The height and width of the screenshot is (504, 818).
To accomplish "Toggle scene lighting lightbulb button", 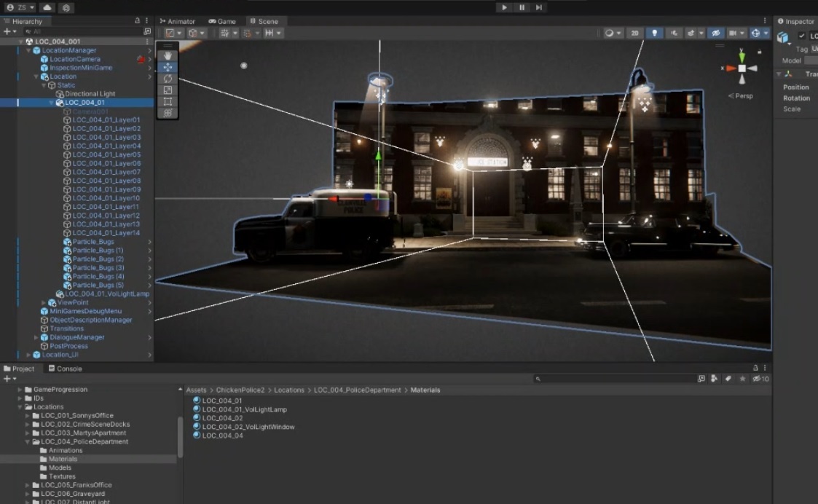I will [x=654, y=33].
